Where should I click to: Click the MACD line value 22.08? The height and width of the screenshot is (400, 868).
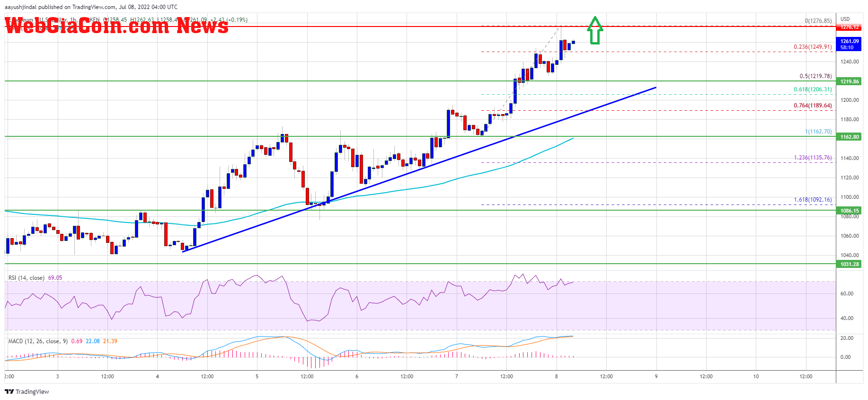[x=93, y=341]
